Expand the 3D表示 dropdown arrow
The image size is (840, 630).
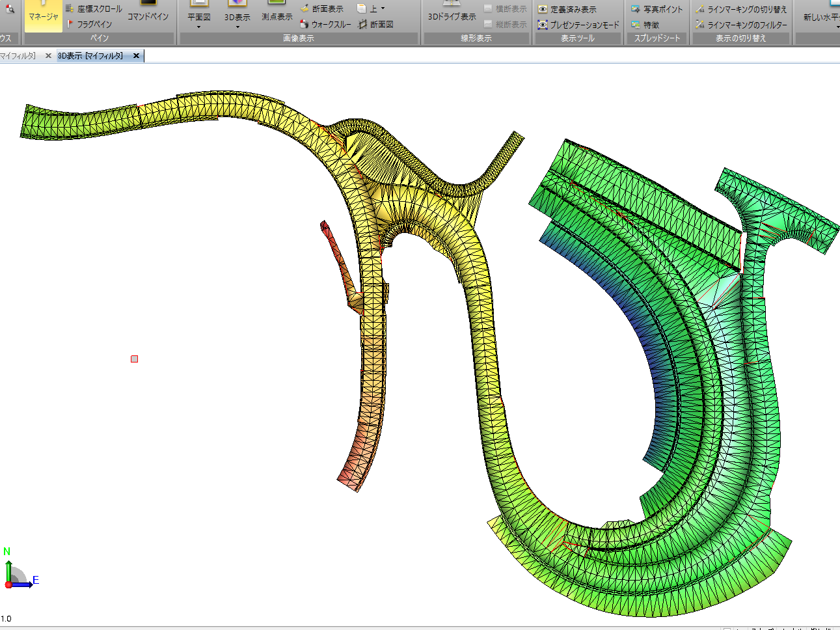[237, 27]
